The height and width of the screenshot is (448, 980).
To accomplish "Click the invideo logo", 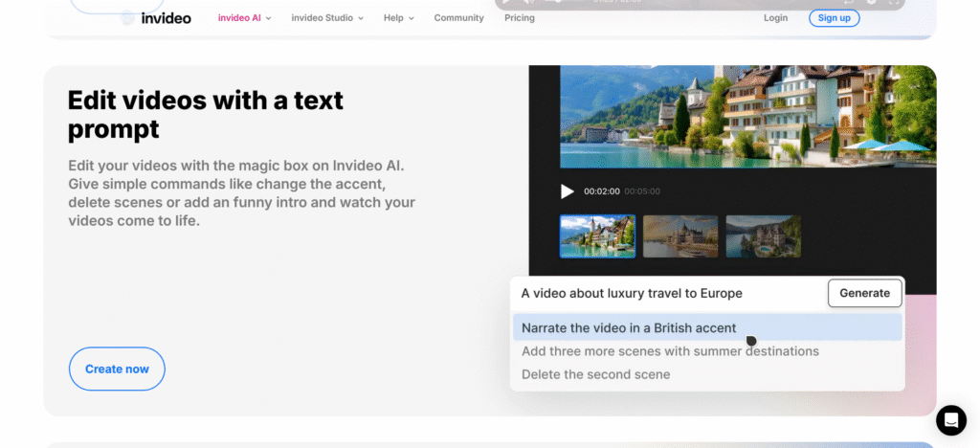I will click(x=156, y=18).
